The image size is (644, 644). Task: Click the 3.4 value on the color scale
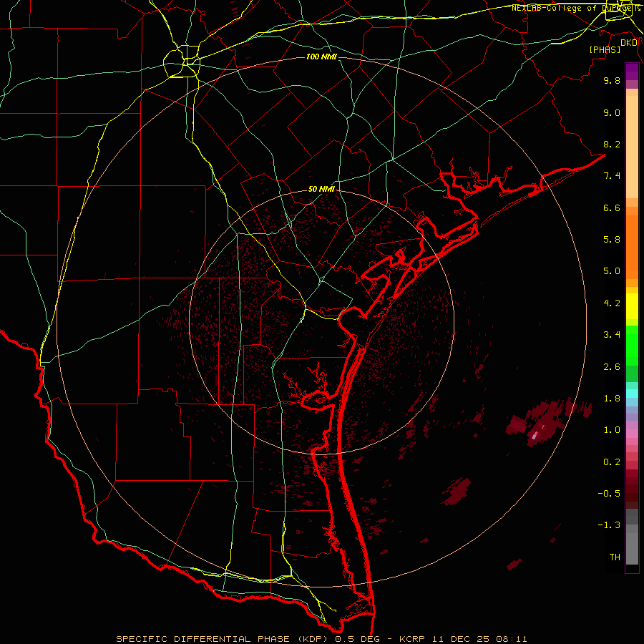(x=612, y=335)
